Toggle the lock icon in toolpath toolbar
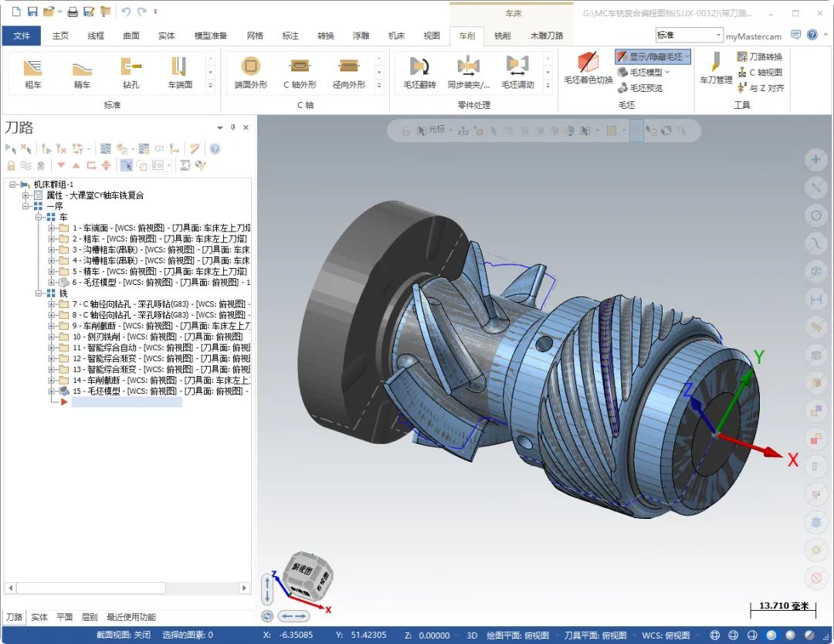The width and height of the screenshot is (834, 644). pyautogui.click(x=11, y=165)
